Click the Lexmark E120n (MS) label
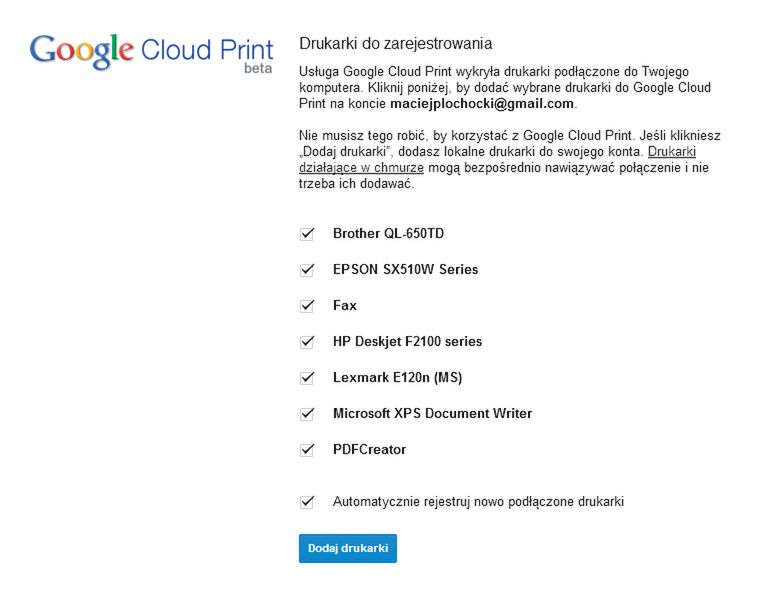 point(397,378)
